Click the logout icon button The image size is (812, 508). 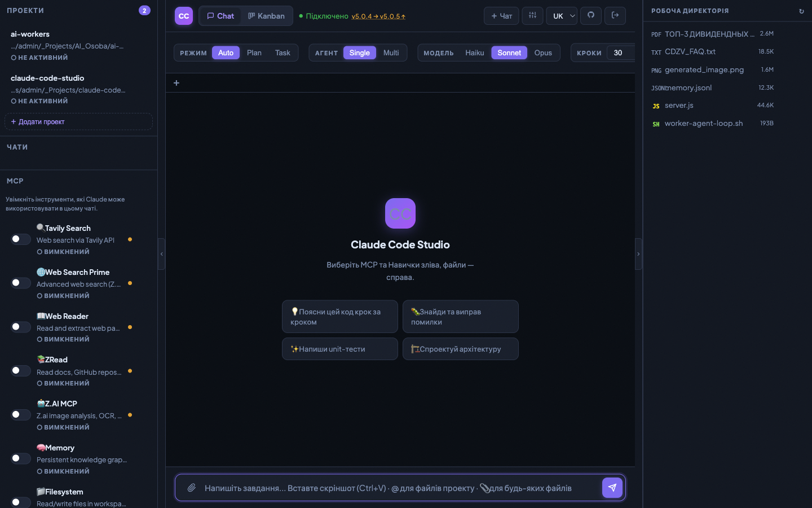click(x=615, y=15)
